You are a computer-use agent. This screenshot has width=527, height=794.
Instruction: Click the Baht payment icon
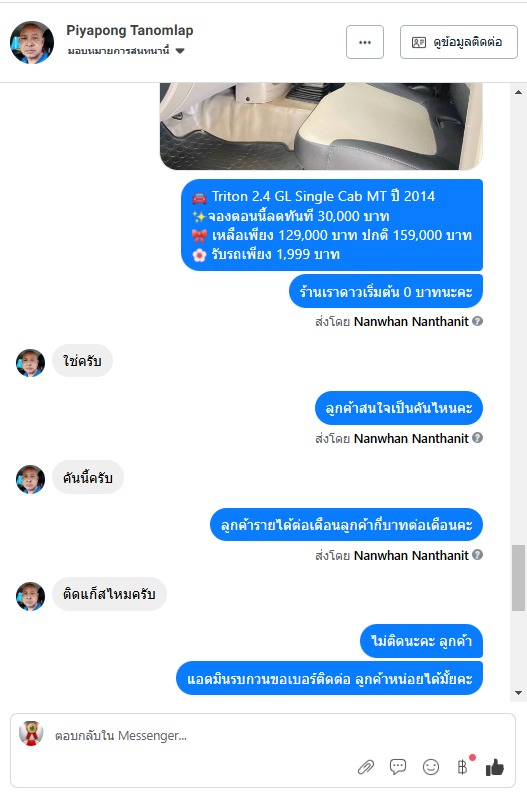[463, 767]
